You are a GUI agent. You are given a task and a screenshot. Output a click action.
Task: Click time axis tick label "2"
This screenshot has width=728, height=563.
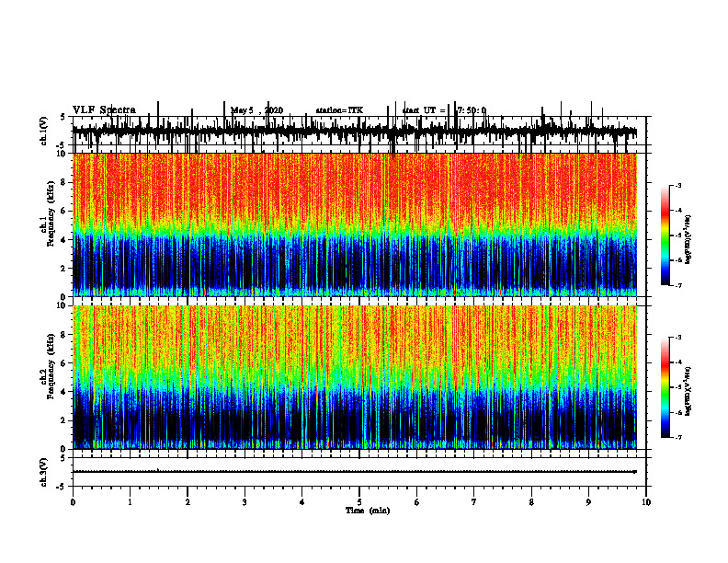tap(188, 502)
